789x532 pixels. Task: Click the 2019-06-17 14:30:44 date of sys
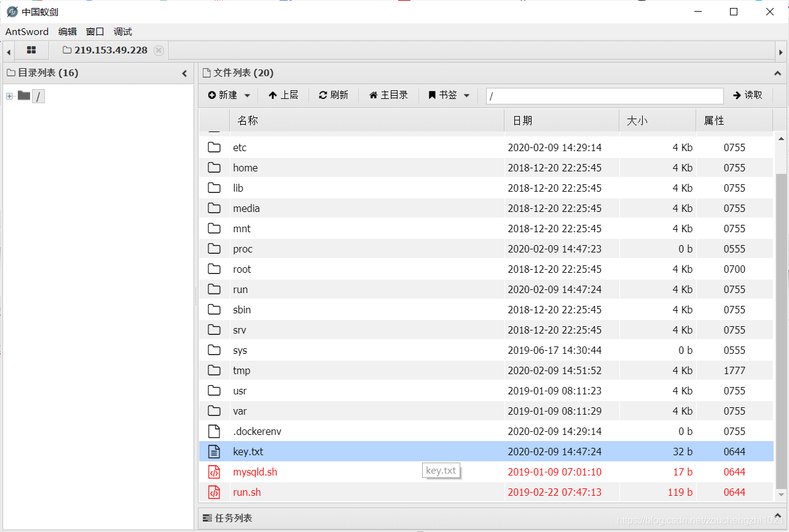555,350
